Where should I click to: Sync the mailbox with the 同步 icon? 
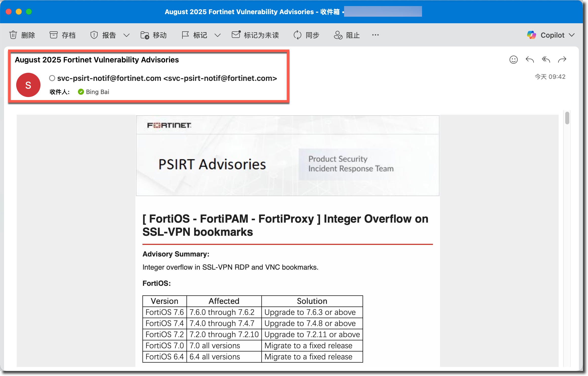(x=297, y=35)
